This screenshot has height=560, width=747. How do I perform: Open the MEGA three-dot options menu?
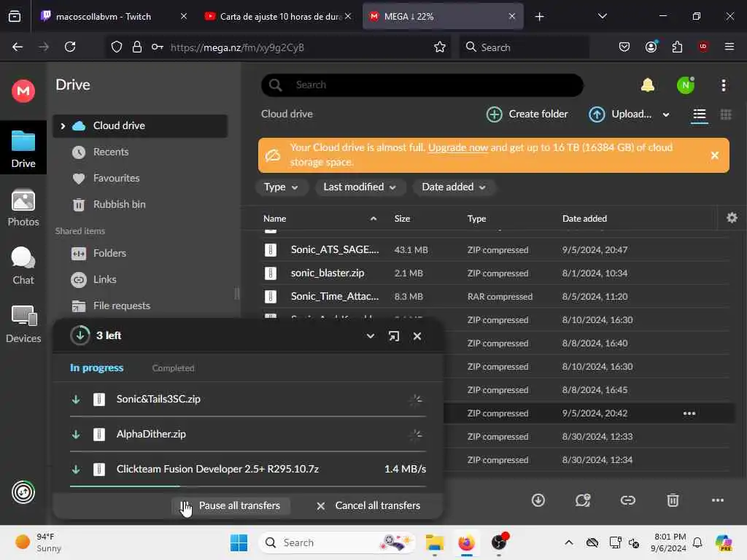[723, 85]
